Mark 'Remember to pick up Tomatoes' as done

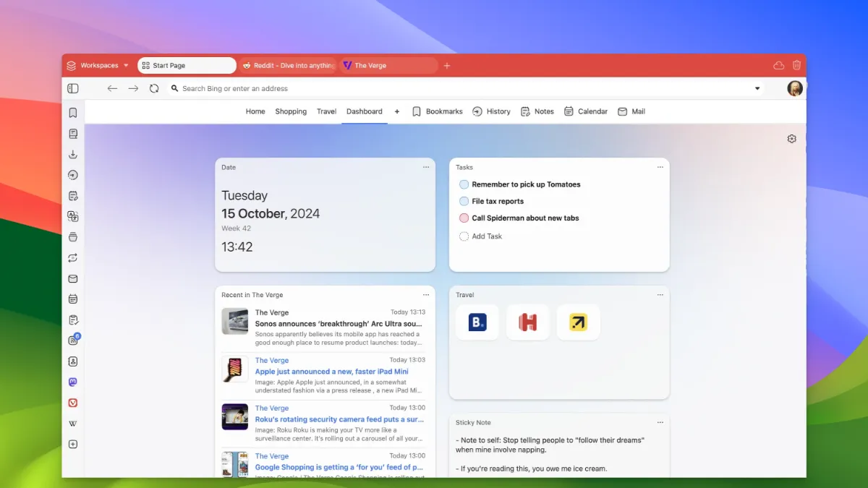(x=464, y=184)
